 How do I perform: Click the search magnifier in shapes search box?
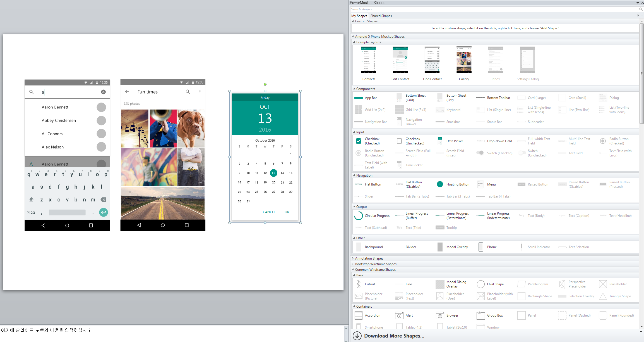click(x=641, y=9)
